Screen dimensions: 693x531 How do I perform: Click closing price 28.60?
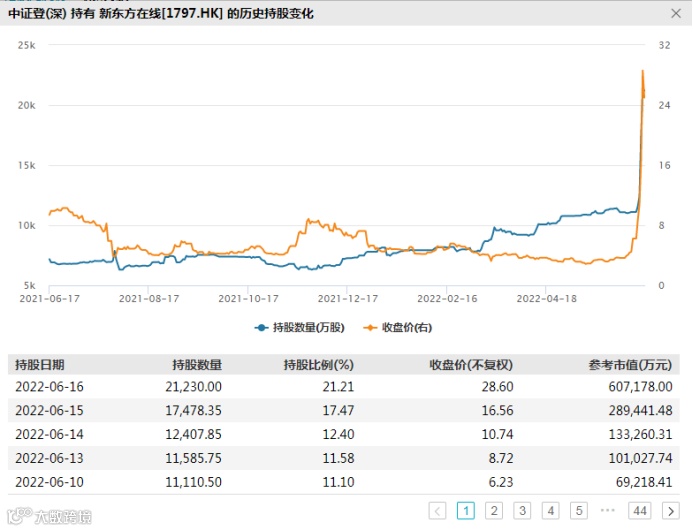pos(498,387)
